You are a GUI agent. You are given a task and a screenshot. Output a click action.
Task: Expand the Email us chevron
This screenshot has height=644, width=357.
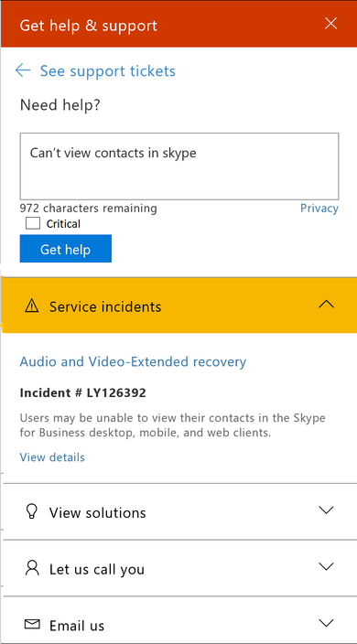pyautogui.click(x=326, y=623)
